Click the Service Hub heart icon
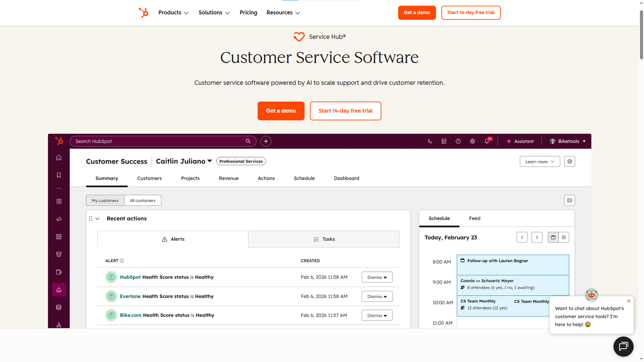 click(299, 37)
